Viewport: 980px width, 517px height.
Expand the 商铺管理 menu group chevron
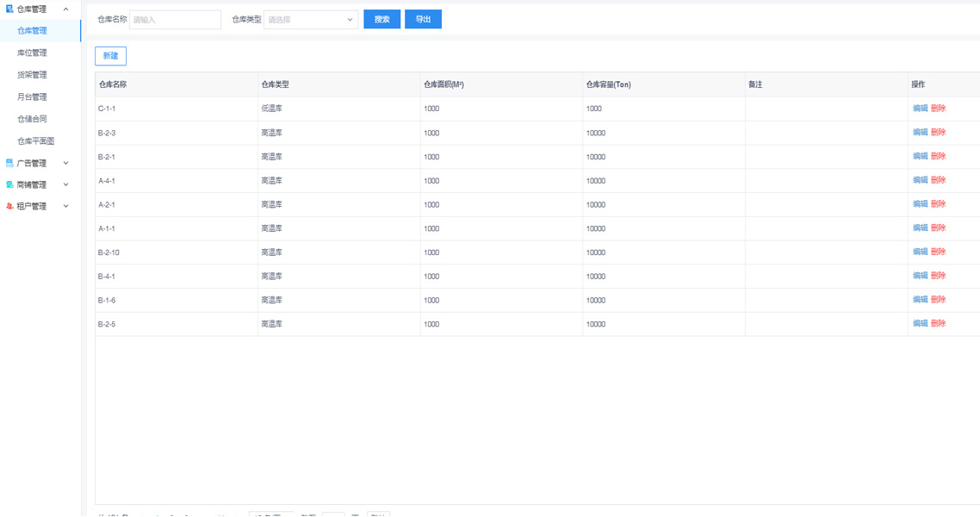point(65,185)
